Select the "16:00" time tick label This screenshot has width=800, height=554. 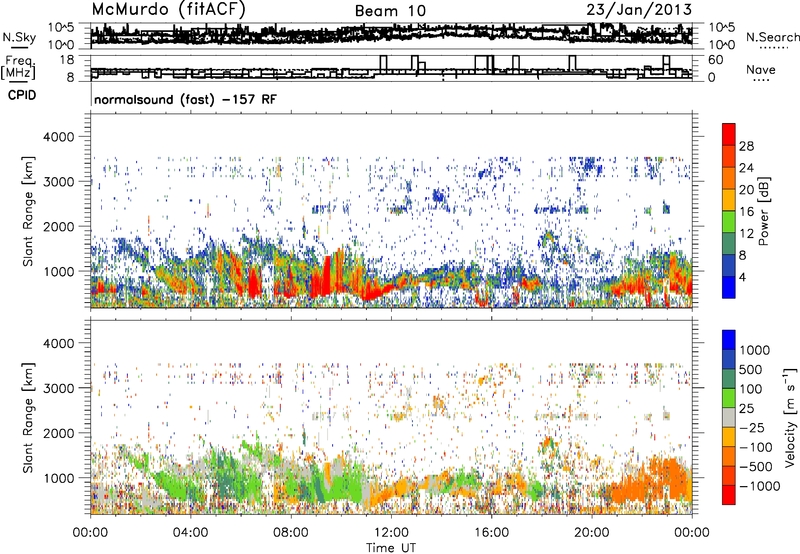[491, 533]
